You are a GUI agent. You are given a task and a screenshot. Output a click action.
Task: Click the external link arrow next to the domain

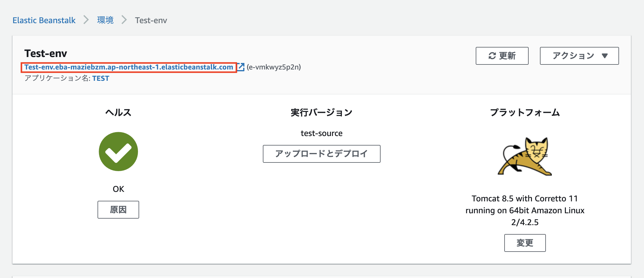(x=240, y=67)
